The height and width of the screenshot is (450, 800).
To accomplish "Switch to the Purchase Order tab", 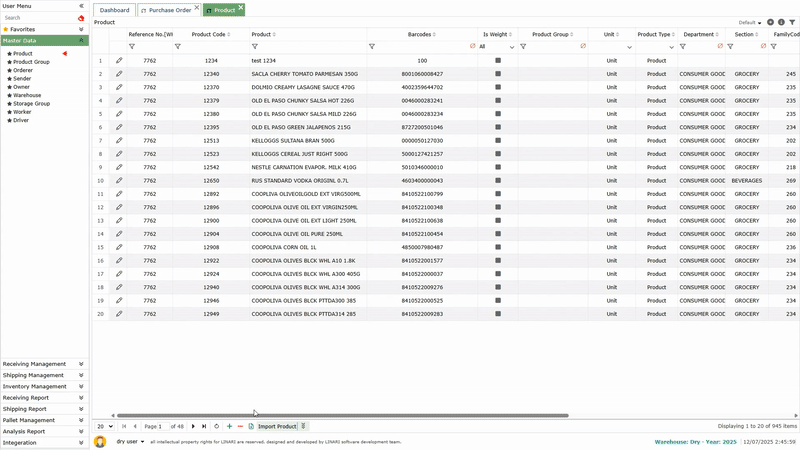I will click(169, 10).
